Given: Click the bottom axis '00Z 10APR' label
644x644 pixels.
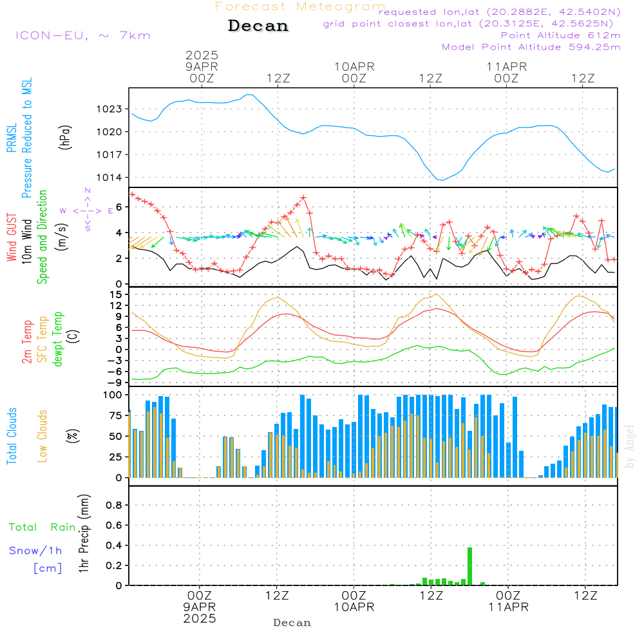Looking at the screenshot, I should click(x=354, y=601).
